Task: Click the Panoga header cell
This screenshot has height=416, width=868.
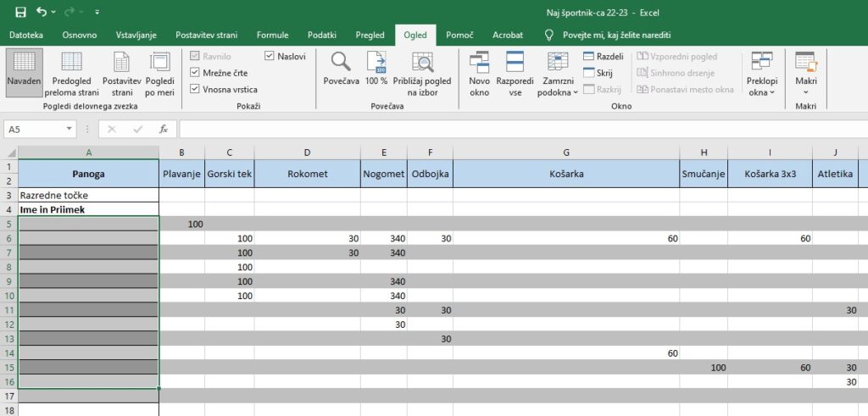Action: (x=88, y=174)
